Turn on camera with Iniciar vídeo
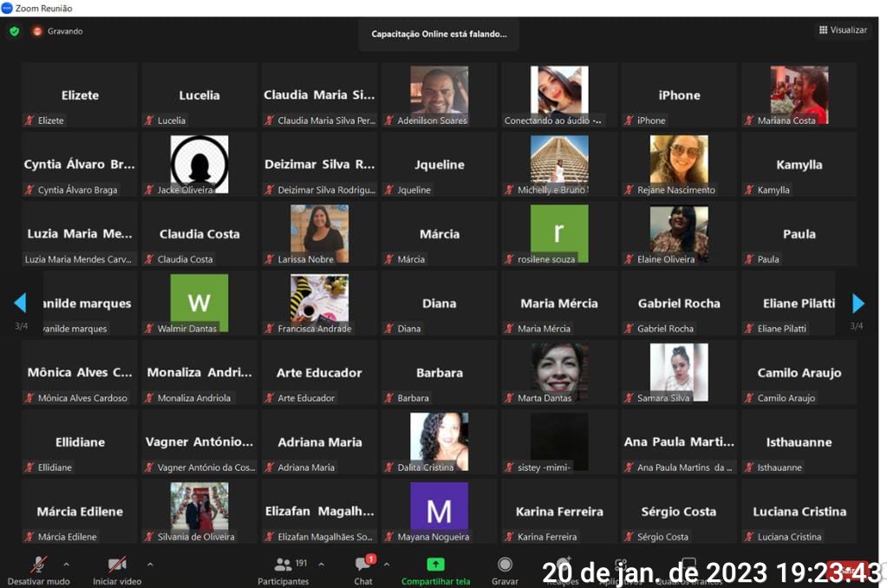The height and width of the screenshot is (588, 887). pos(117,565)
